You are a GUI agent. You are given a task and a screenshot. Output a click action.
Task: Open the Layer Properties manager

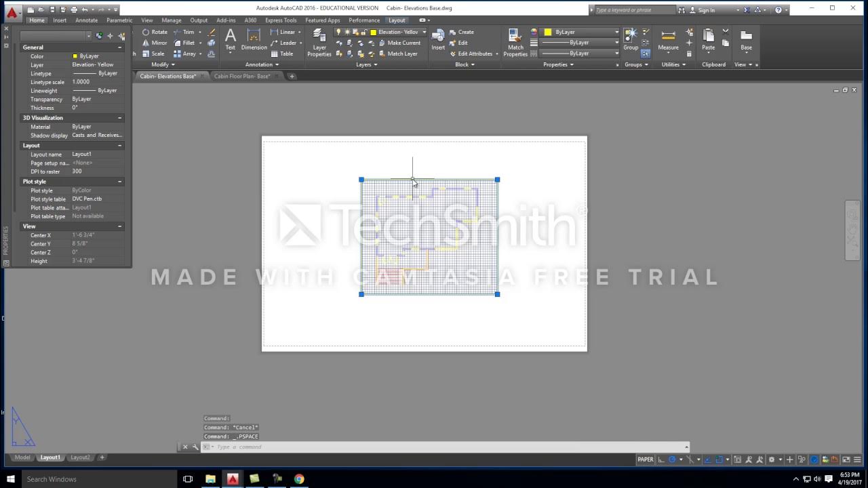(319, 42)
